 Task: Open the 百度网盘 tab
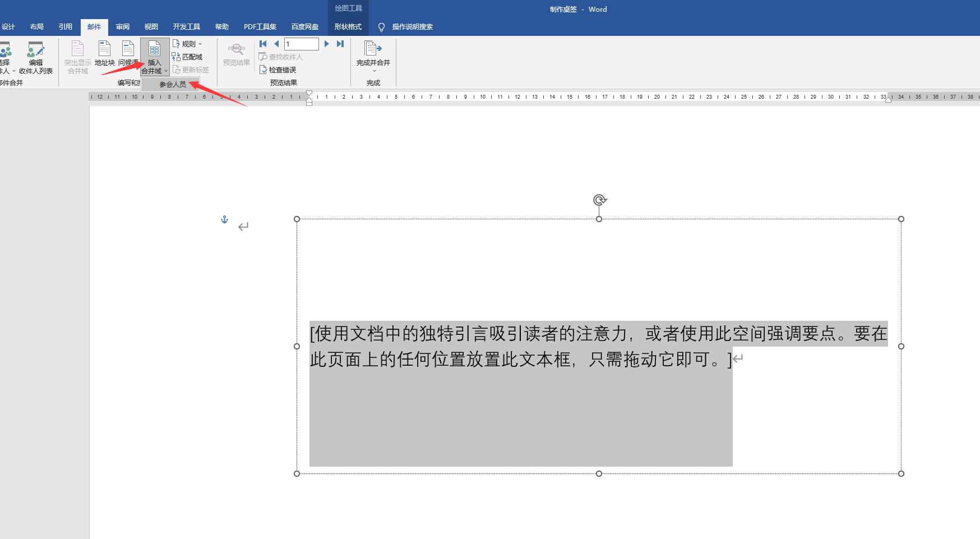(x=305, y=27)
